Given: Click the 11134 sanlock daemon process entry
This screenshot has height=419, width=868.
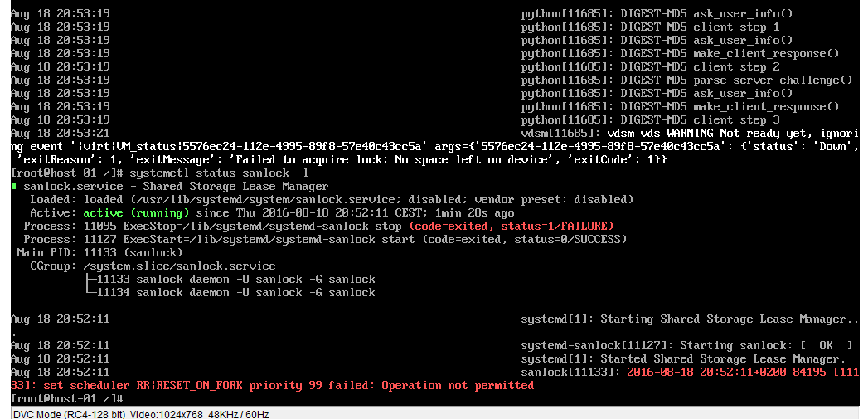Looking at the screenshot, I should point(235,293).
